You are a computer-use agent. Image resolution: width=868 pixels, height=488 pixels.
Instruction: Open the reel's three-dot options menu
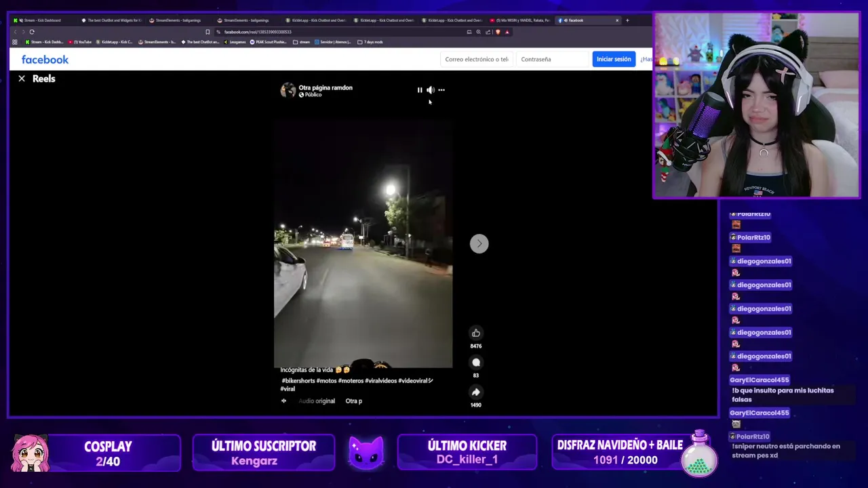coord(441,90)
